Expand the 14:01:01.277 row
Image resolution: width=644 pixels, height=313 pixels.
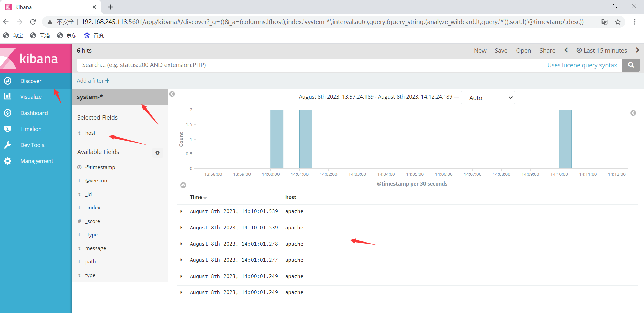click(181, 260)
